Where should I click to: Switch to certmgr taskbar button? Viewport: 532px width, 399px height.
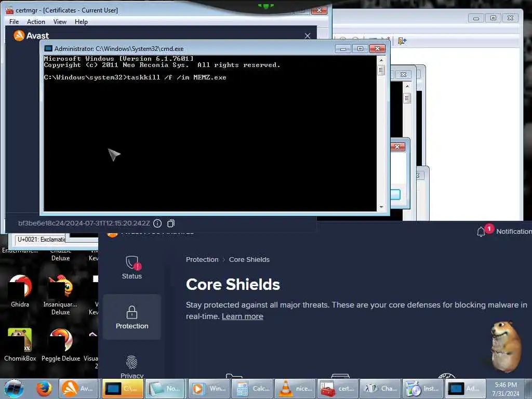coord(338,389)
